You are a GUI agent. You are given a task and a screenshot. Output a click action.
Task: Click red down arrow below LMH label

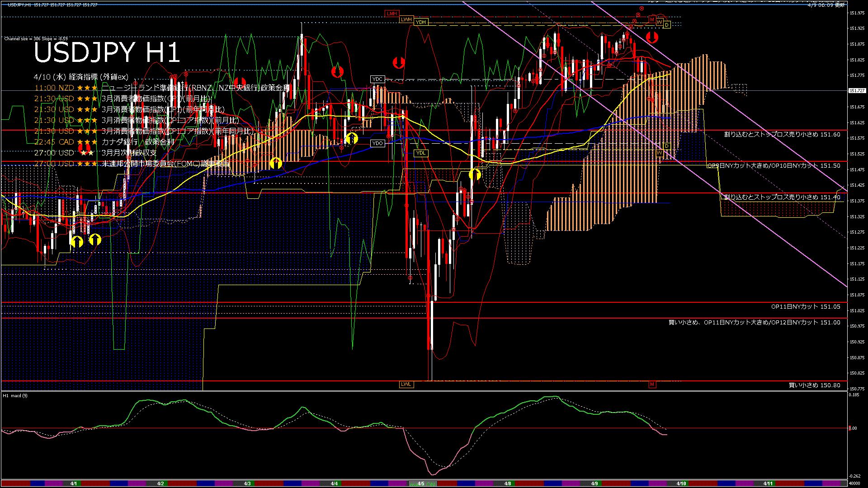tap(398, 62)
